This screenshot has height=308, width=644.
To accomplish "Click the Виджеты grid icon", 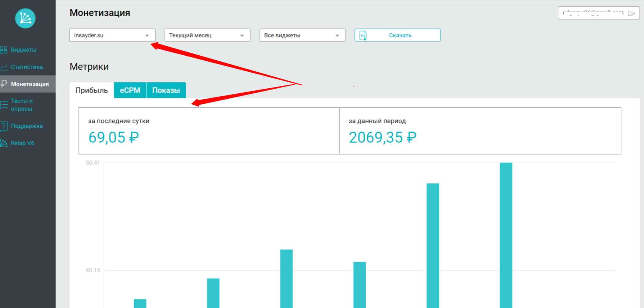I will (4, 50).
